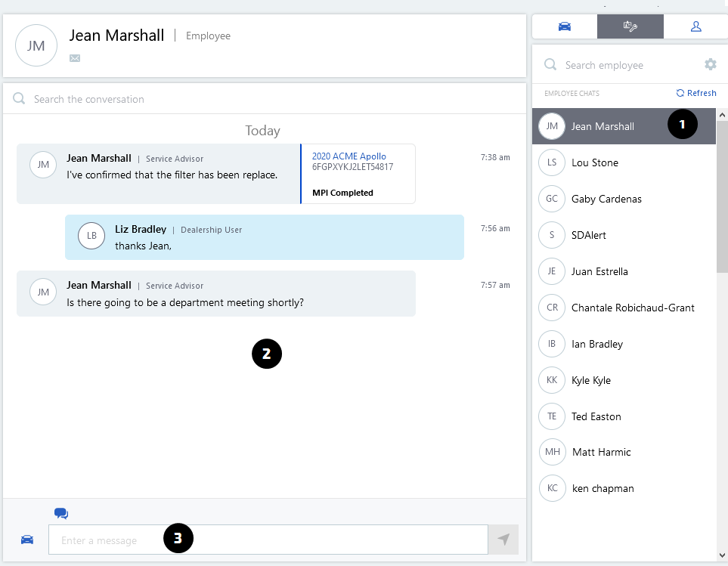Select the car icon next to message input

click(27, 539)
